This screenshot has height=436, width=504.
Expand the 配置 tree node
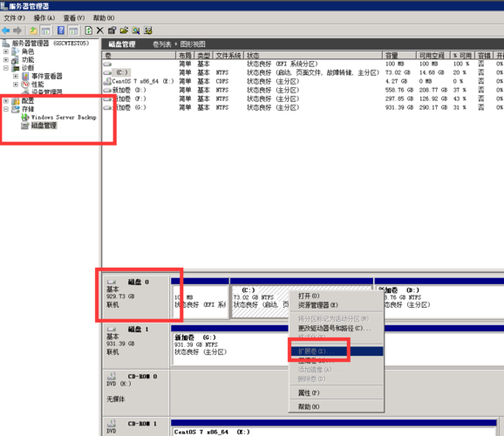coord(6,101)
